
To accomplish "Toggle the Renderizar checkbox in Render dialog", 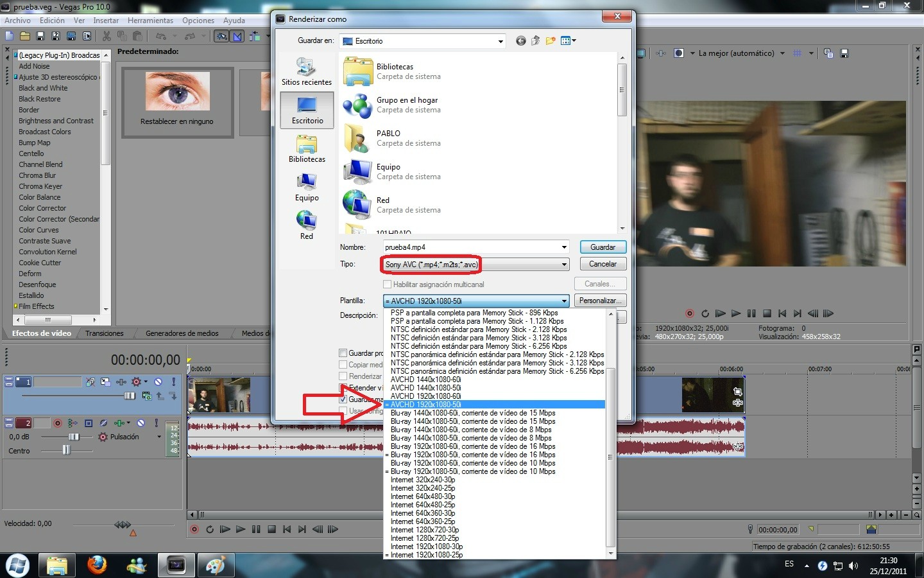I will pyautogui.click(x=343, y=376).
